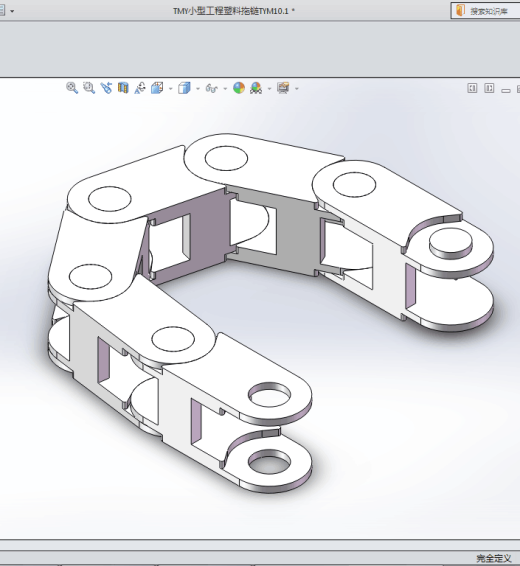Open the View Settings dropdown arrow
Screen dimensions: 520x566
pyautogui.click(x=297, y=88)
